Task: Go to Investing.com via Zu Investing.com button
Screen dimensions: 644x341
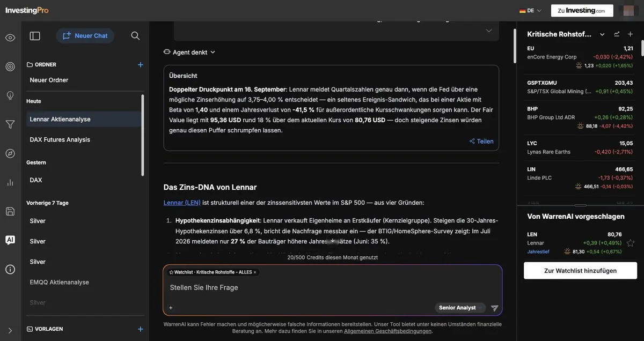Action: 582,11
